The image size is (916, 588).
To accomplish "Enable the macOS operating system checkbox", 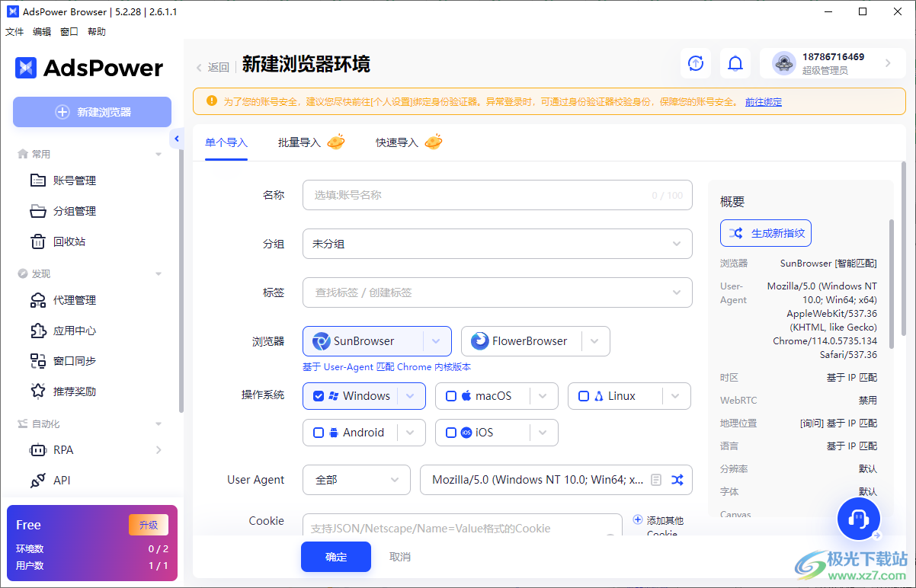I will 450,395.
